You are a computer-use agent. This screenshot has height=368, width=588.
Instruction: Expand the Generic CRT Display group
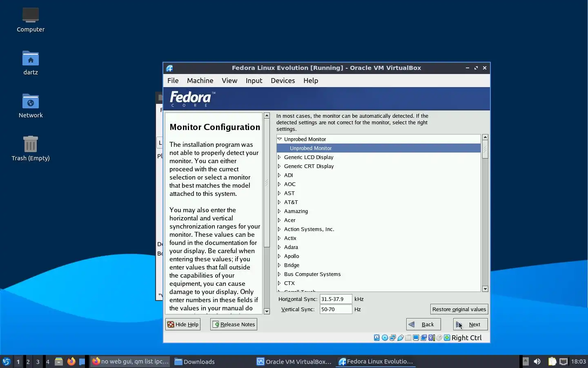point(280,166)
